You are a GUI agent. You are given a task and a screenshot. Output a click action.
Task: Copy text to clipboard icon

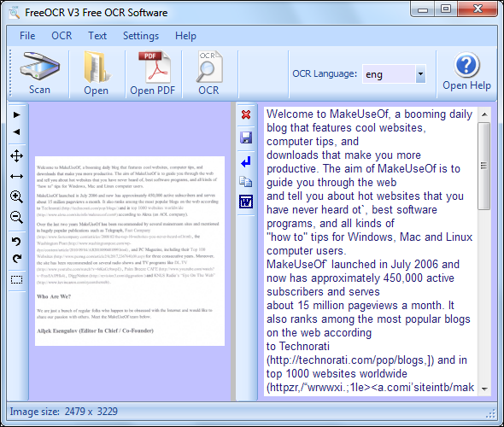pyautogui.click(x=246, y=182)
